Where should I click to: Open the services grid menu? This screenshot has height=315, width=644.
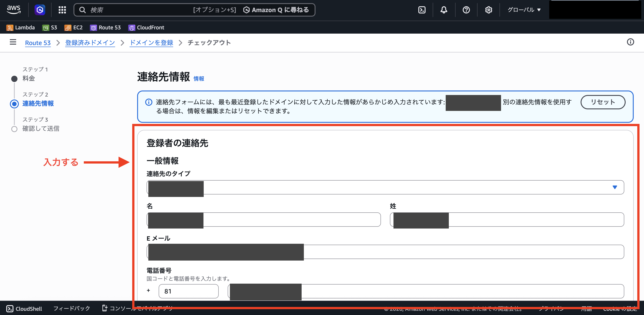pyautogui.click(x=62, y=10)
